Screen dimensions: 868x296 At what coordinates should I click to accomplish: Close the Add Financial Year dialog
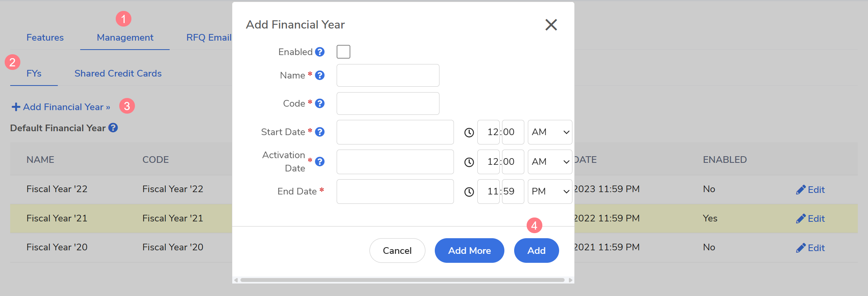551,25
